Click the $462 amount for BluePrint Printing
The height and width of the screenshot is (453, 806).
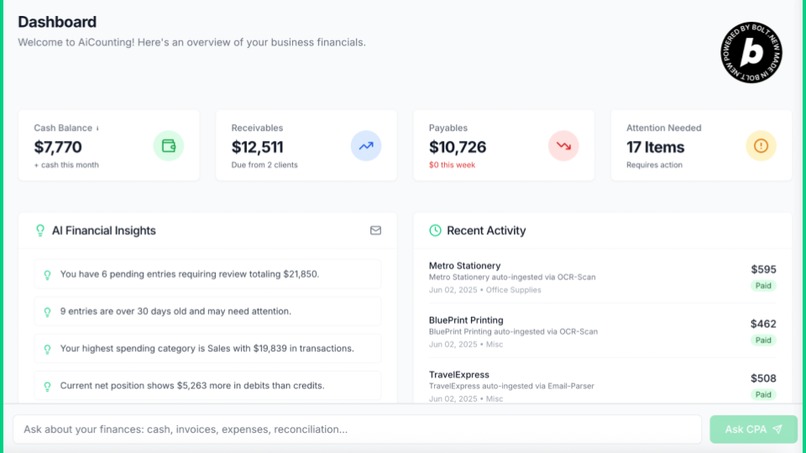click(x=763, y=324)
